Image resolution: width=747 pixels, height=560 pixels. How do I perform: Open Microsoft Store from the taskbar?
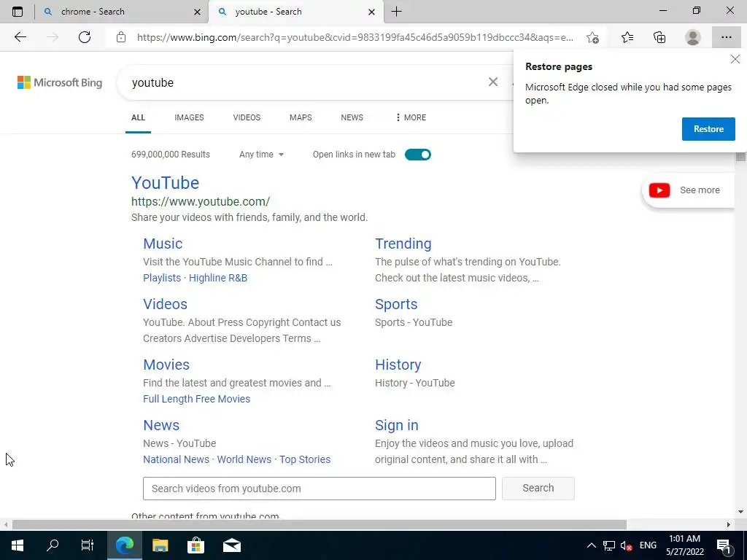pyautogui.click(x=196, y=545)
